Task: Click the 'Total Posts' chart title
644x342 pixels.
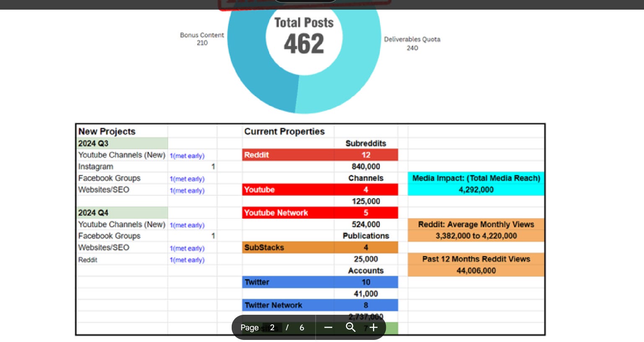Action: pos(304,23)
